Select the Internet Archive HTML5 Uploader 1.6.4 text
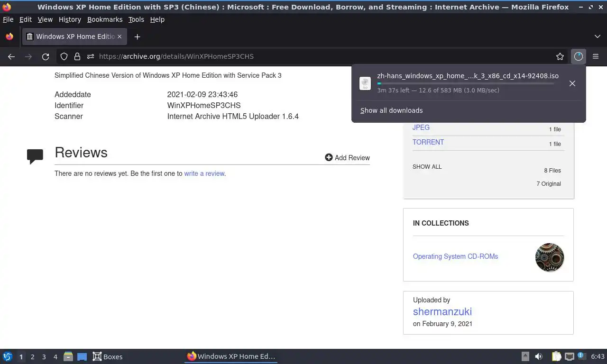Screen dimensions: 607x364 pos(233,117)
